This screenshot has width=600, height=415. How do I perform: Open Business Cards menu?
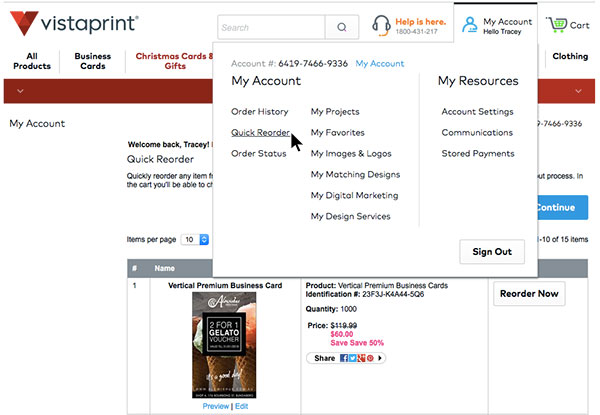[x=93, y=61]
